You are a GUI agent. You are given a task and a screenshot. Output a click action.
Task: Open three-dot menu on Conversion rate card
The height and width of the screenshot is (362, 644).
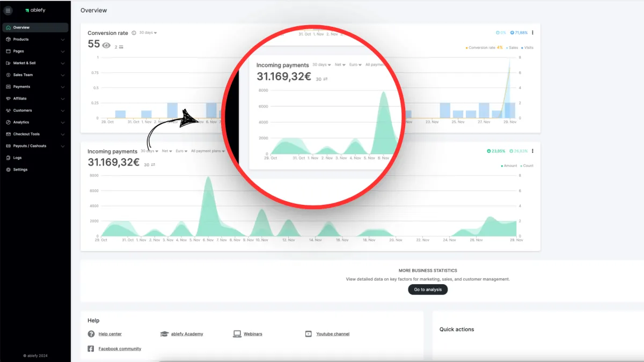click(532, 33)
